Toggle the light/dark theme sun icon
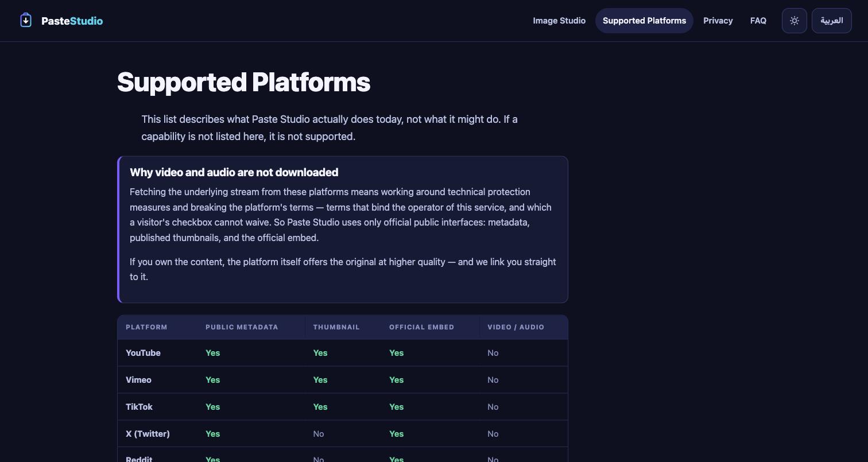This screenshot has height=462, width=868. click(x=795, y=21)
